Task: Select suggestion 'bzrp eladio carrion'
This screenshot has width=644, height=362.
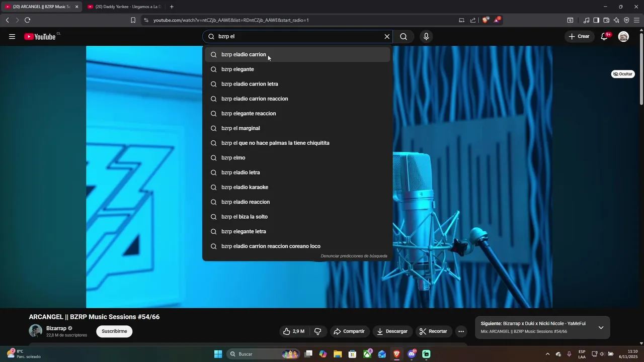Action: click(x=297, y=54)
